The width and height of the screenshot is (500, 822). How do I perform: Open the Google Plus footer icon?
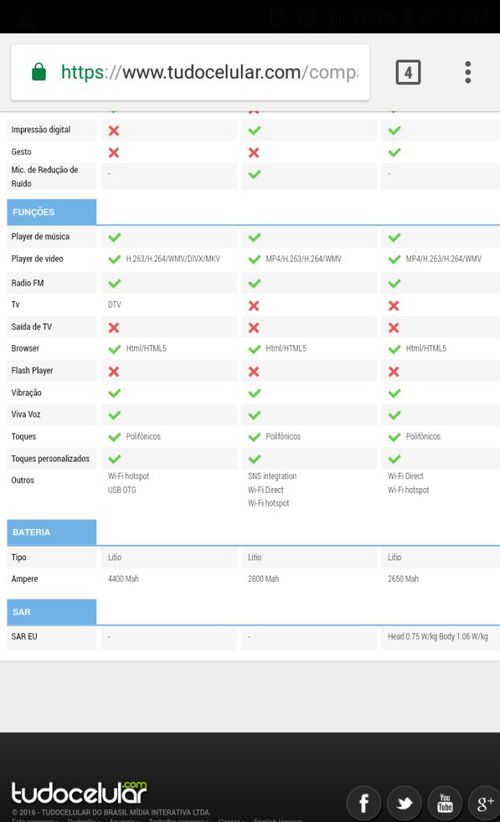(x=485, y=803)
